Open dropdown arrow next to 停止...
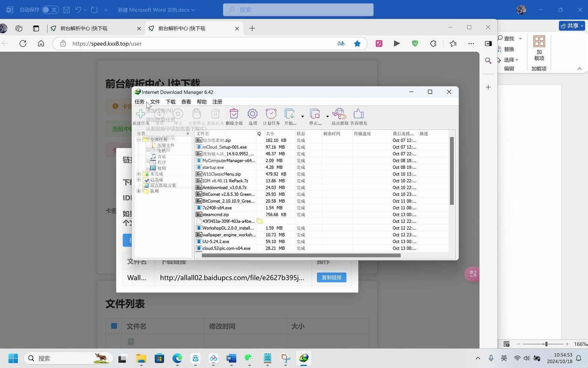588x368 pixels. (x=327, y=117)
